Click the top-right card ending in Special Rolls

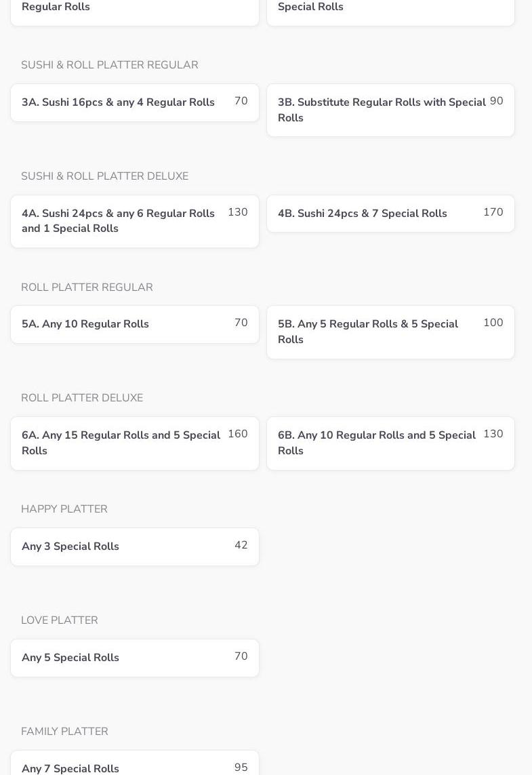tap(390, 9)
